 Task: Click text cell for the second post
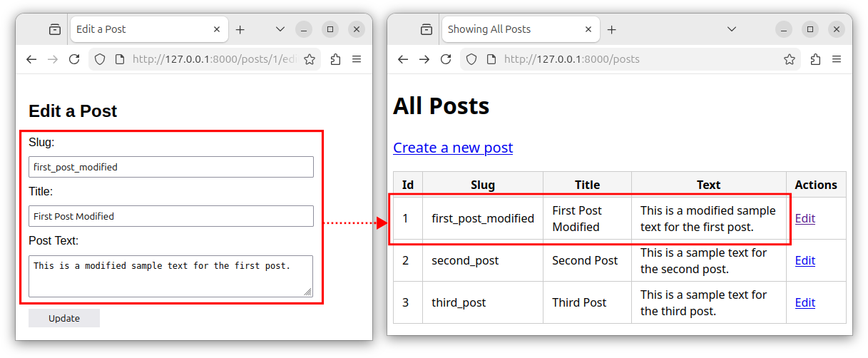click(x=709, y=260)
